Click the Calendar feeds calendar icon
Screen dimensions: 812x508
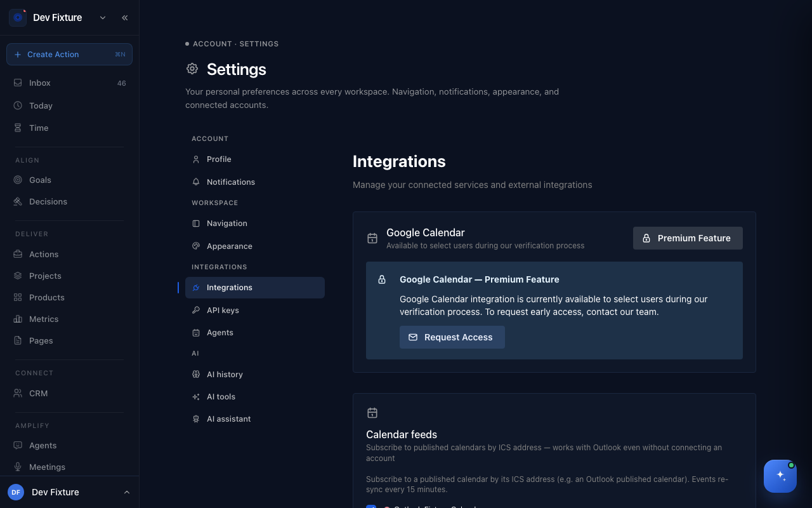pyautogui.click(x=372, y=413)
